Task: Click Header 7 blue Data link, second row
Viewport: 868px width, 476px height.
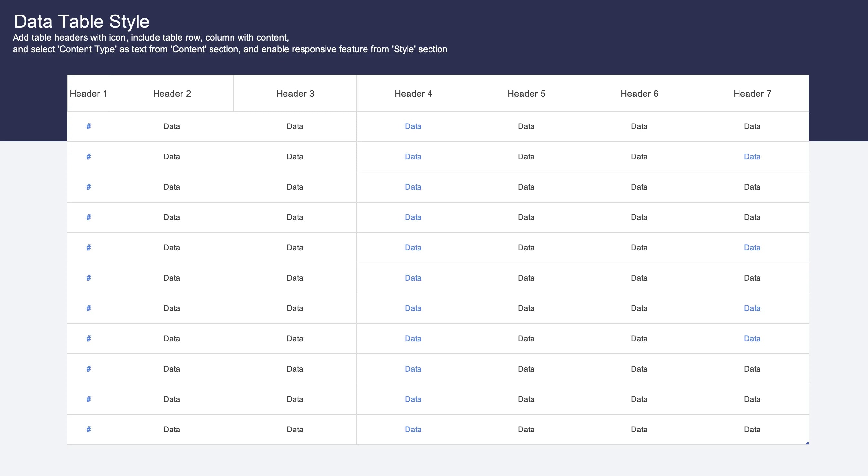Action: [752, 156]
